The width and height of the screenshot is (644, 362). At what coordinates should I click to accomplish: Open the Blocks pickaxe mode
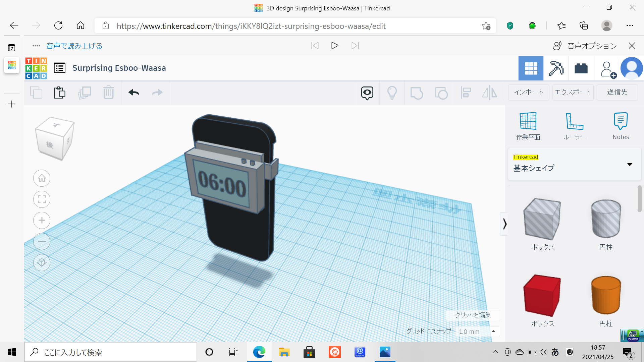click(556, 68)
